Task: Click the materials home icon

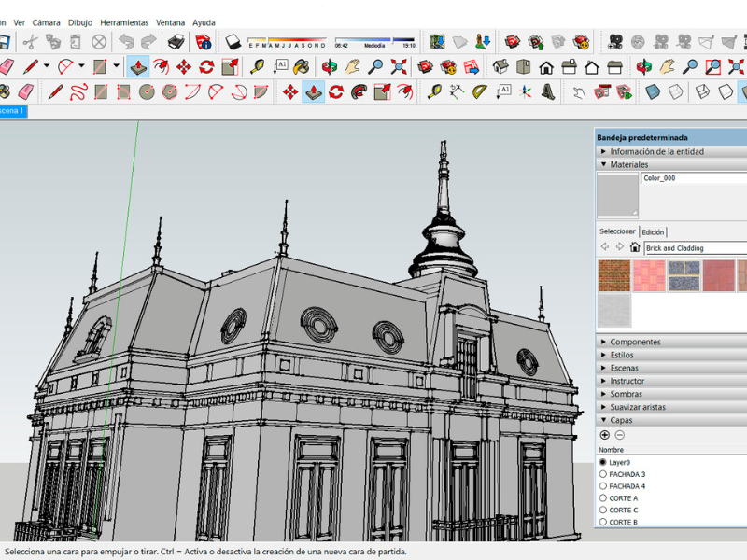Action: point(635,247)
